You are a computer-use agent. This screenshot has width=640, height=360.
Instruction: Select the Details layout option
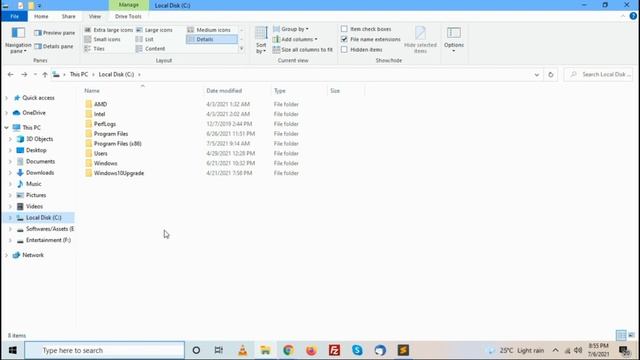211,39
